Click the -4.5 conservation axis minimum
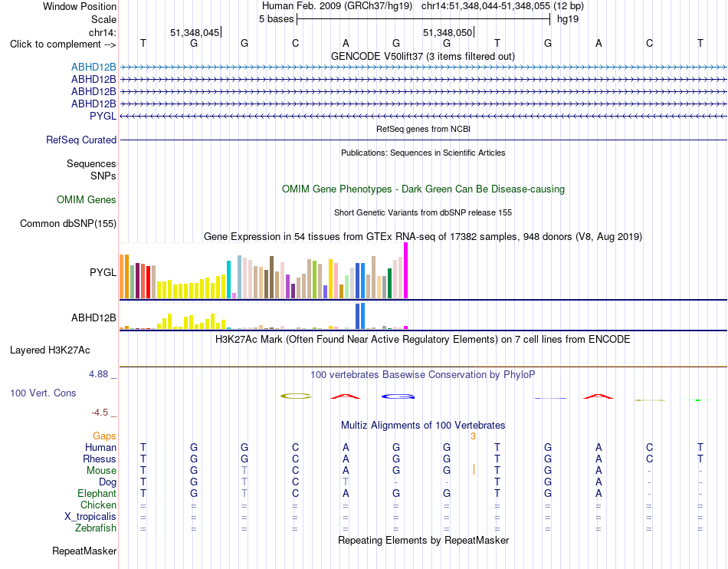This screenshot has height=569, width=728. pyautogui.click(x=100, y=413)
